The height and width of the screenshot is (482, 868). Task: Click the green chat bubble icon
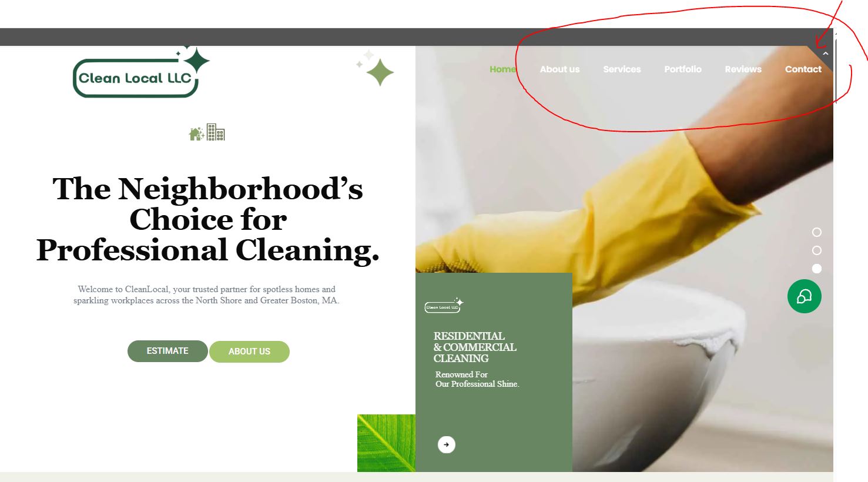(804, 296)
